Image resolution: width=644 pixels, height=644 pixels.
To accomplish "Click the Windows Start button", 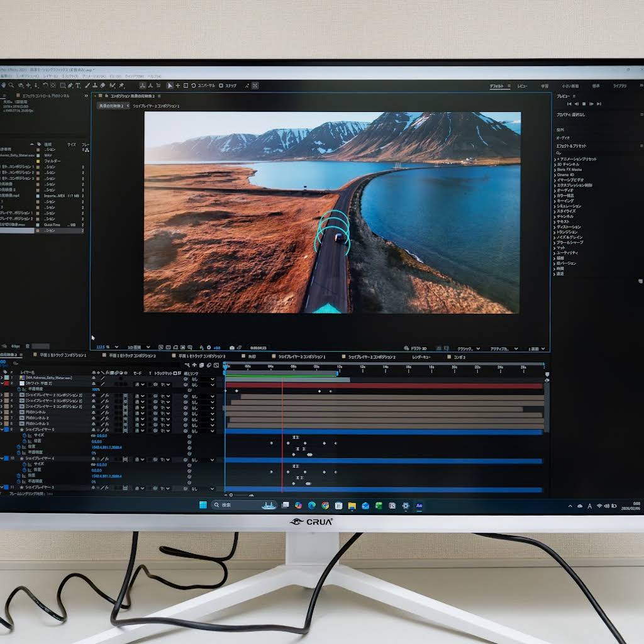I will pos(203,505).
